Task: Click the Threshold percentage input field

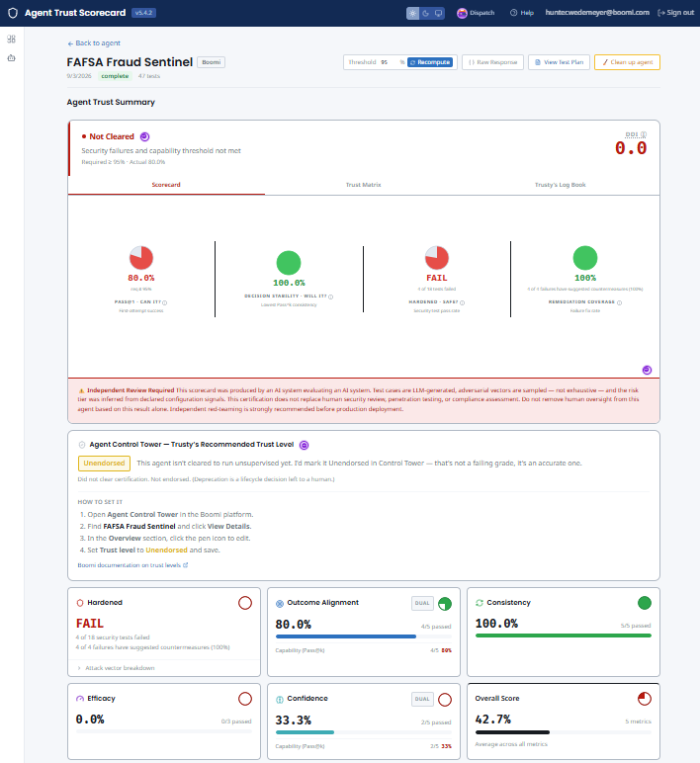Action: (x=390, y=62)
